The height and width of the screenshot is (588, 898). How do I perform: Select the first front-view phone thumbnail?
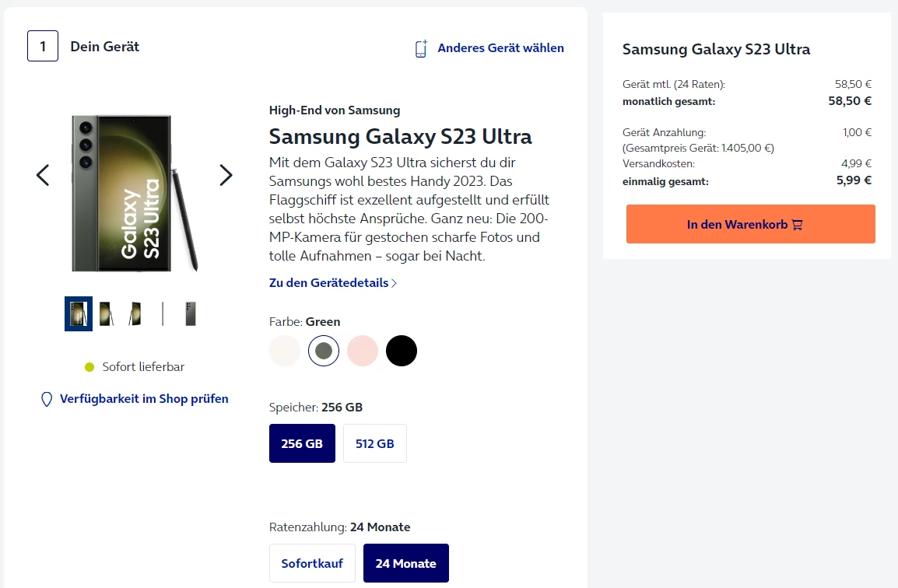pyautogui.click(x=79, y=313)
